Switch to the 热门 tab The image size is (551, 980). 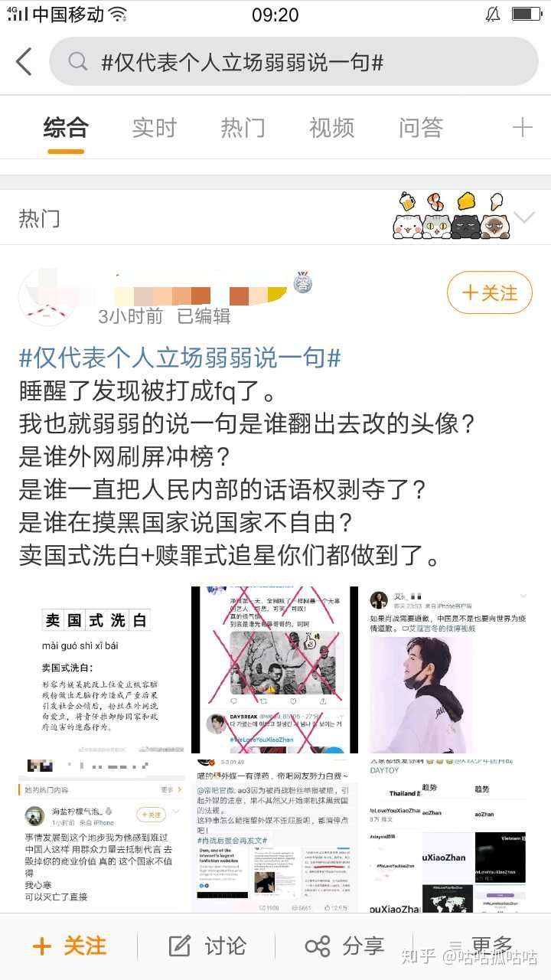pyautogui.click(x=243, y=128)
